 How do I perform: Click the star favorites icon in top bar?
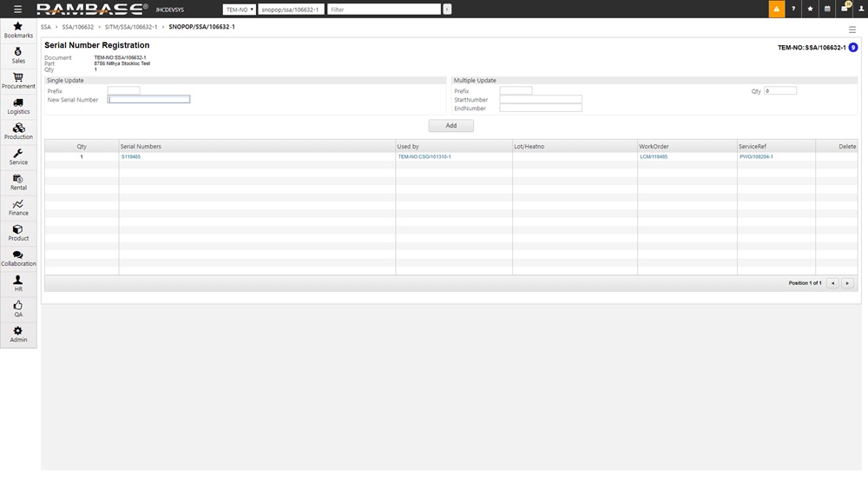point(810,9)
